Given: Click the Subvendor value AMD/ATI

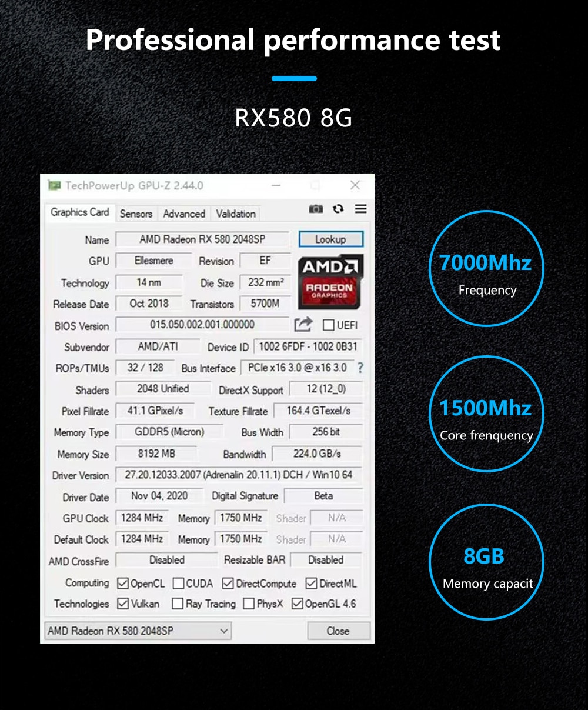Looking at the screenshot, I should click(x=158, y=346).
